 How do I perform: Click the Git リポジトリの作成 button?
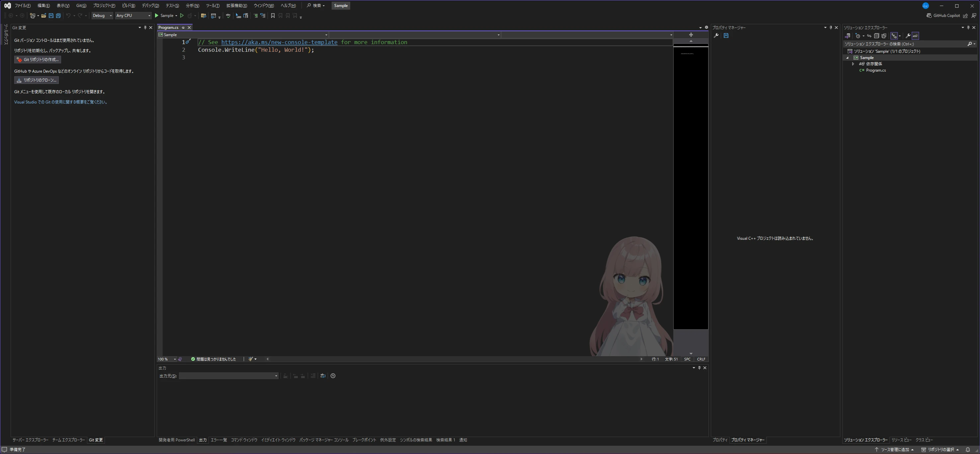point(38,60)
